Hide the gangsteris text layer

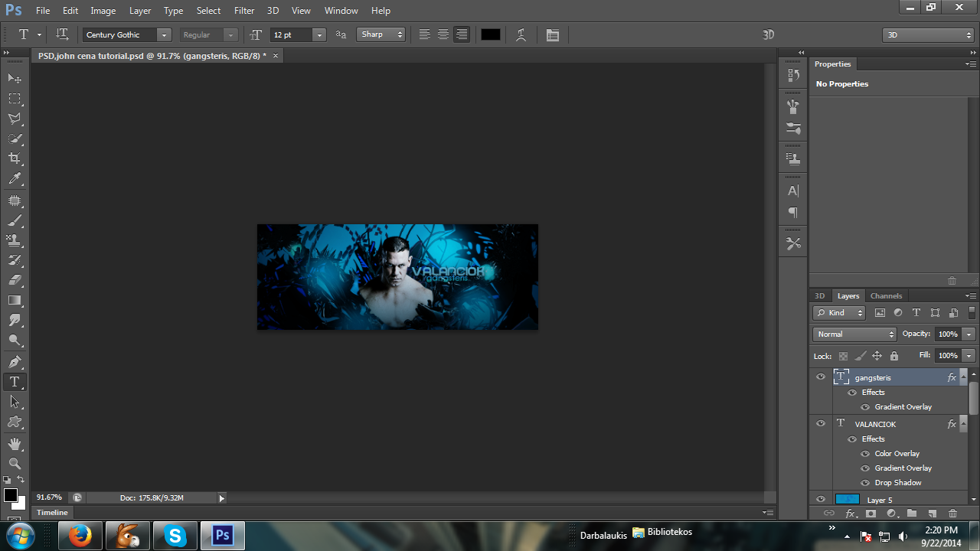(821, 377)
